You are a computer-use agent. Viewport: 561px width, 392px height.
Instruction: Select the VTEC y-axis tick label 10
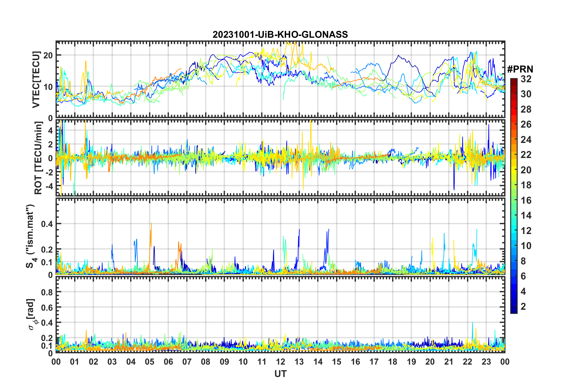[48, 87]
